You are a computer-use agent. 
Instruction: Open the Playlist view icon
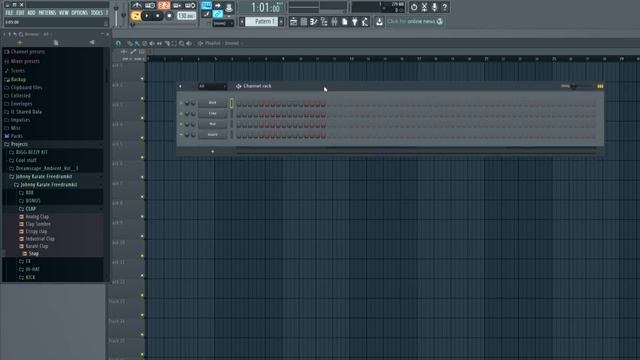click(x=293, y=22)
